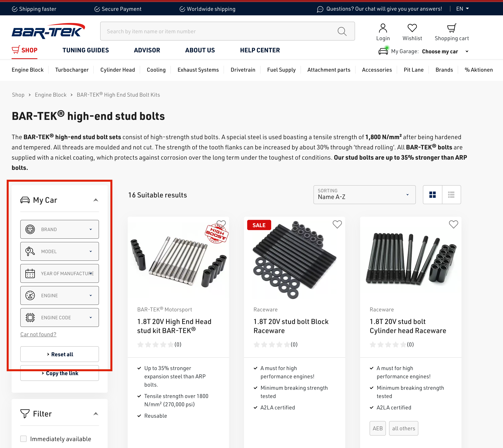503x448 pixels.
Task: Follow the Car not found? link
Action: [x=38, y=334]
